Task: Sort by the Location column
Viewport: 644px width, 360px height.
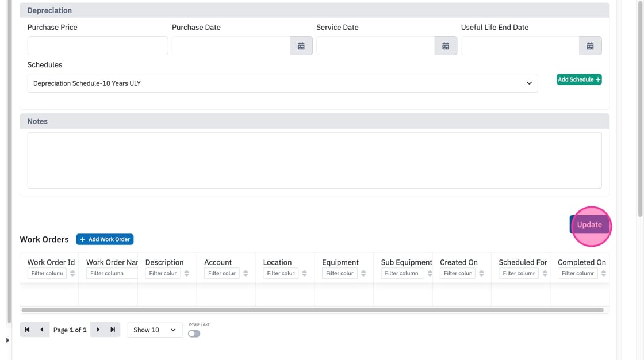Action: point(304,273)
